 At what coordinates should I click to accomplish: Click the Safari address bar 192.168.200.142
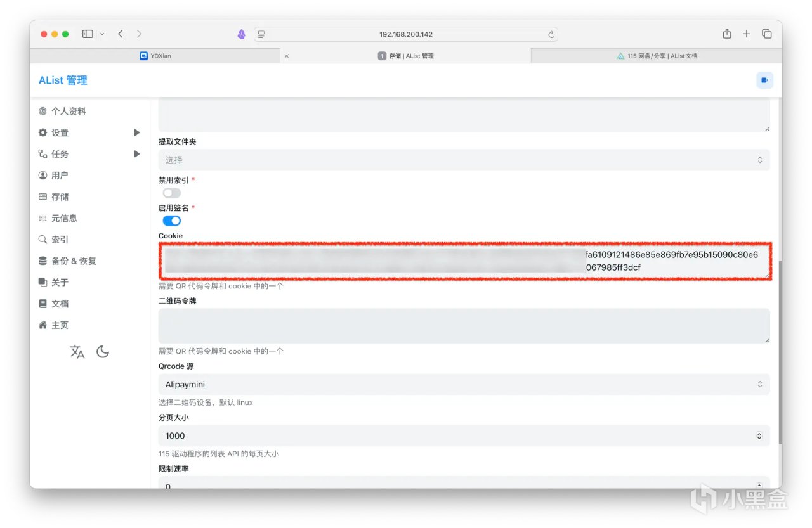406,34
